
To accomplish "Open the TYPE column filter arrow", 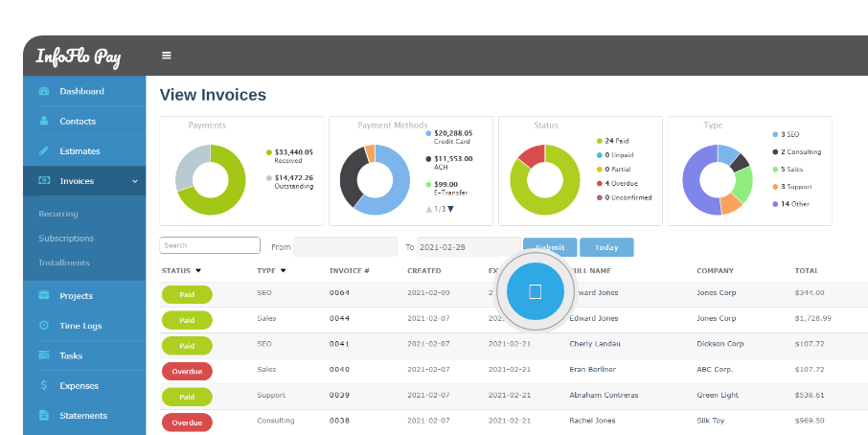I will [x=284, y=271].
